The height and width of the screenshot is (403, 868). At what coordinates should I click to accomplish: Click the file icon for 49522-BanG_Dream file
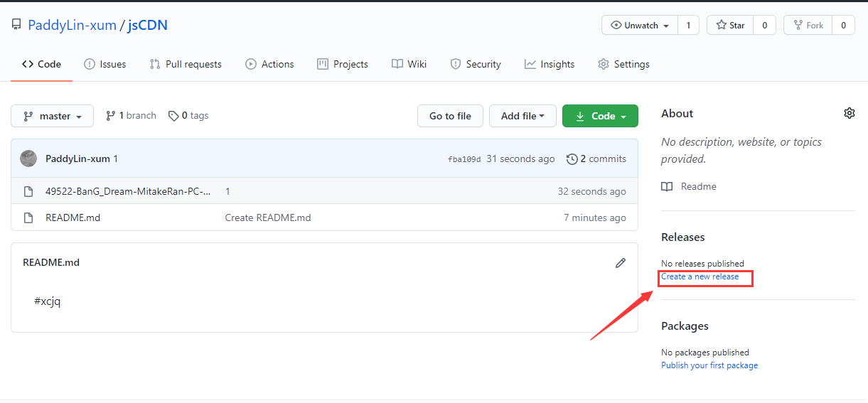(28, 191)
